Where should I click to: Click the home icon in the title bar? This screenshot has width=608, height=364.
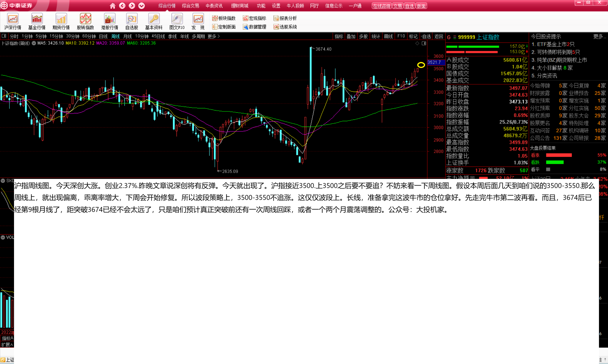(113, 6)
